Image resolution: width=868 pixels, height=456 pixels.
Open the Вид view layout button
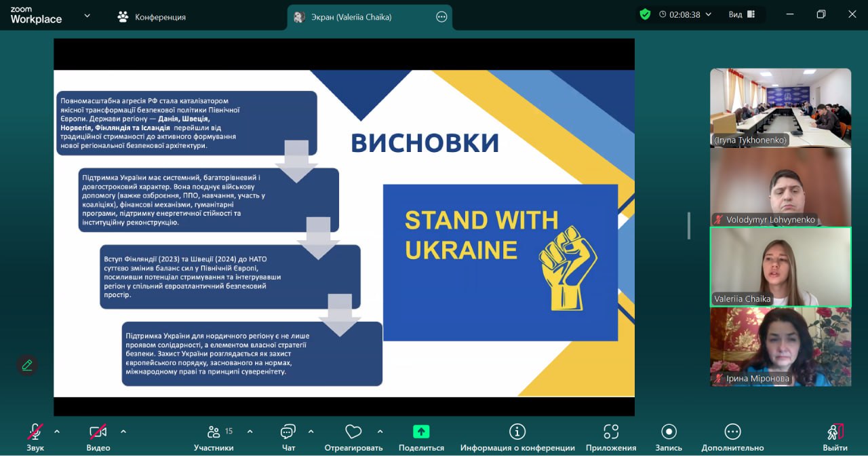tap(742, 14)
